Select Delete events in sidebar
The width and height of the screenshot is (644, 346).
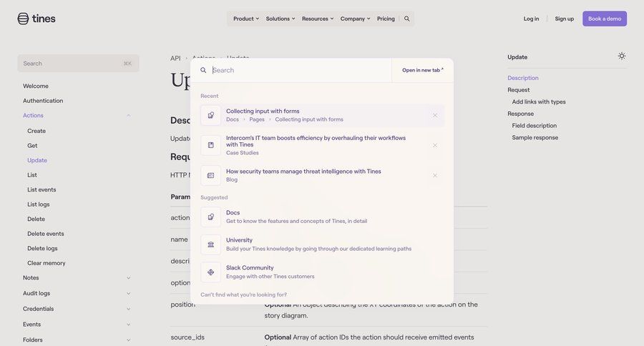tap(46, 234)
